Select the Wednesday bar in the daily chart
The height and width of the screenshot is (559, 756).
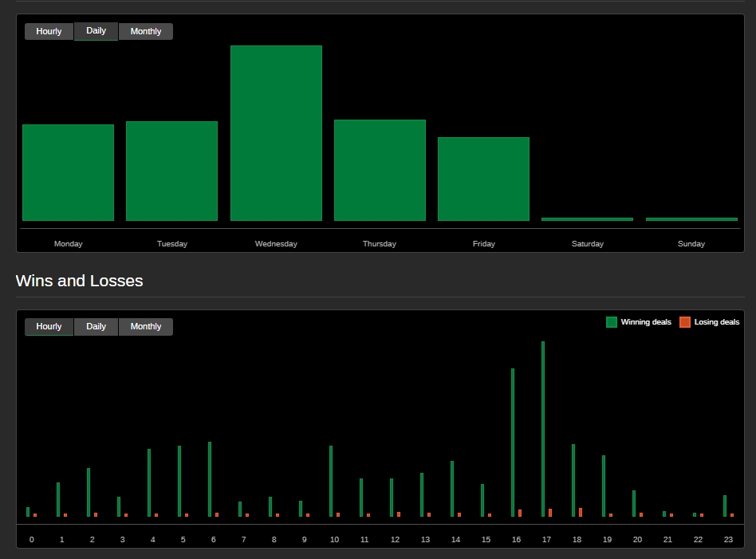(276, 132)
